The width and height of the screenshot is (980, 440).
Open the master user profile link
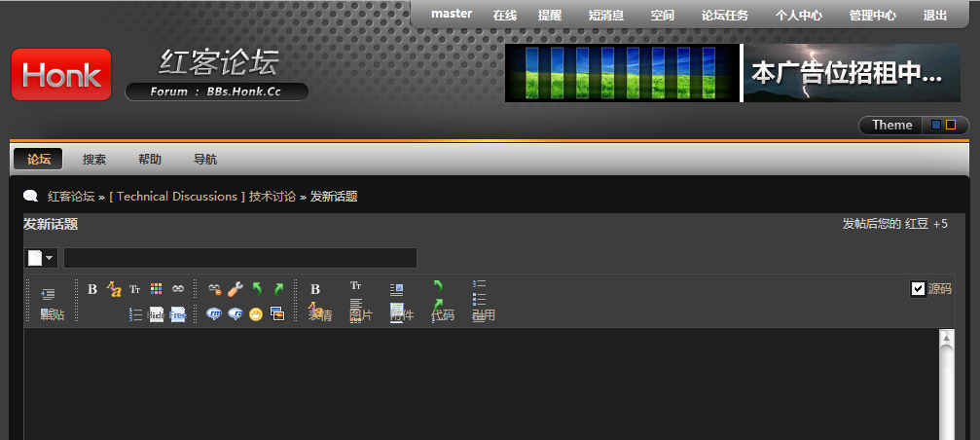[452, 14]
